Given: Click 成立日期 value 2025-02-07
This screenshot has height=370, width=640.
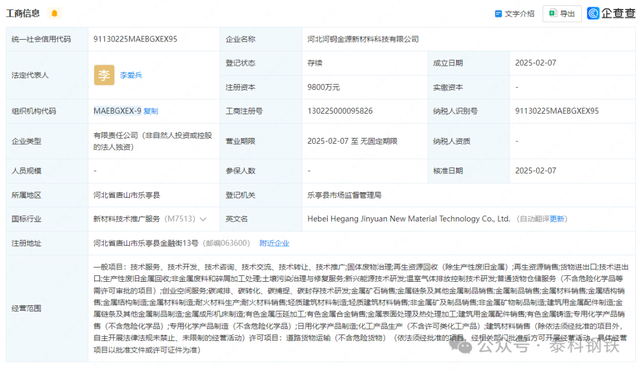Looking at the screenshot, I should click(x=536, y=63).
